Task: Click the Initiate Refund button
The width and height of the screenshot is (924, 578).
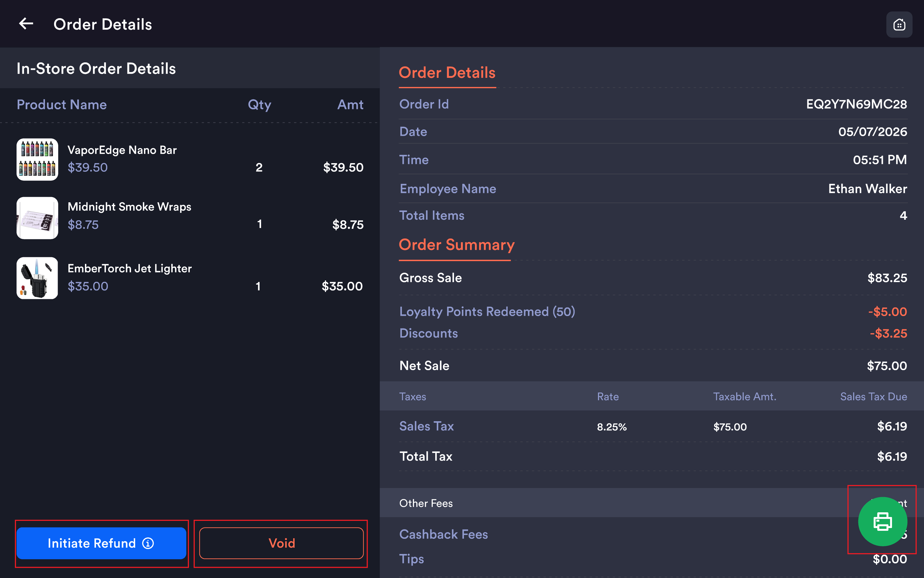Action: pyautogui.click(x=101, y=543)
